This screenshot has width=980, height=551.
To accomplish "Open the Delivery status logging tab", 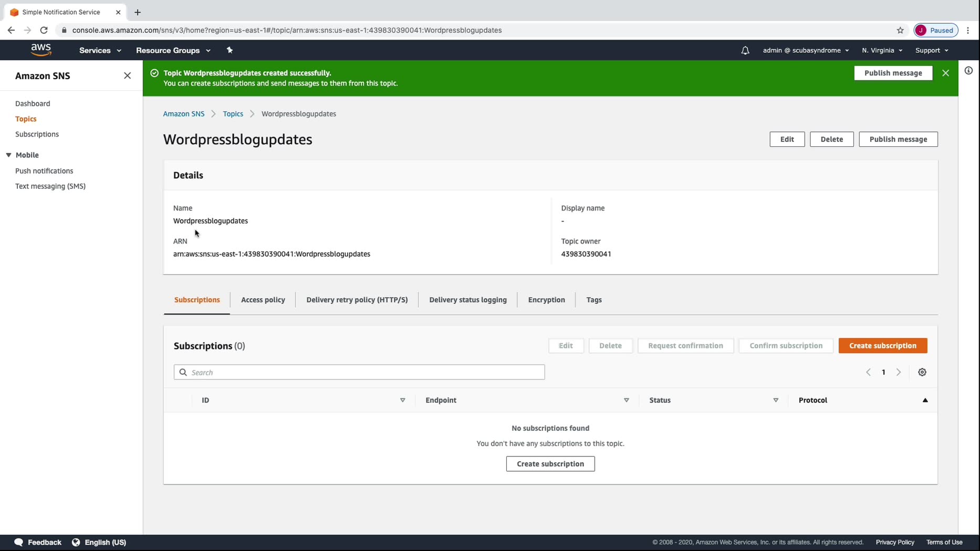I will pos(468,300).
